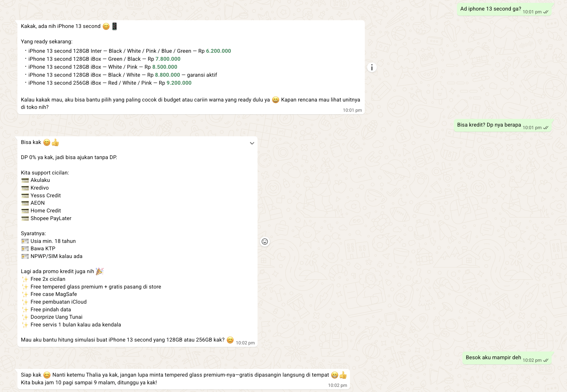
Task: Click 'DP 0% ya kak' sentence
Action: click(69, 157)
